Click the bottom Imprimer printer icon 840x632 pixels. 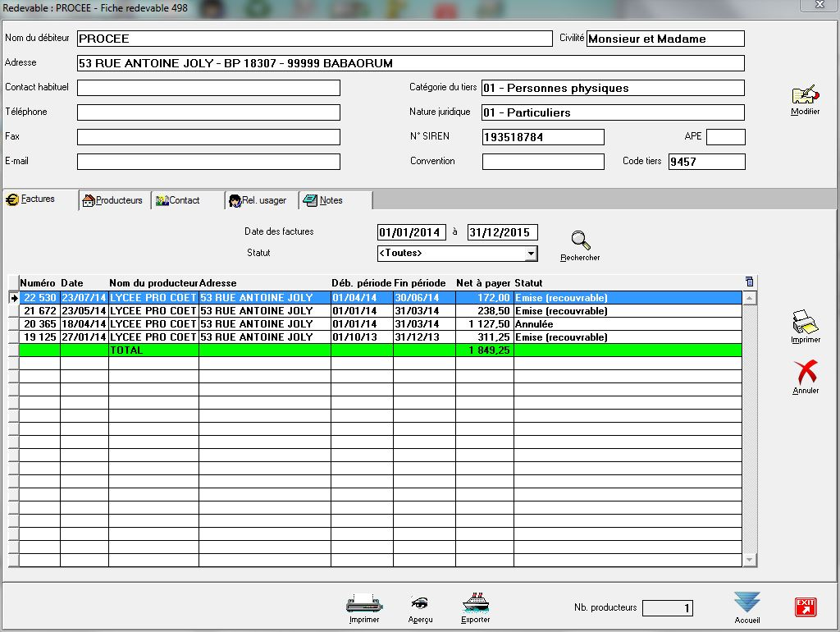pos(363,603)
